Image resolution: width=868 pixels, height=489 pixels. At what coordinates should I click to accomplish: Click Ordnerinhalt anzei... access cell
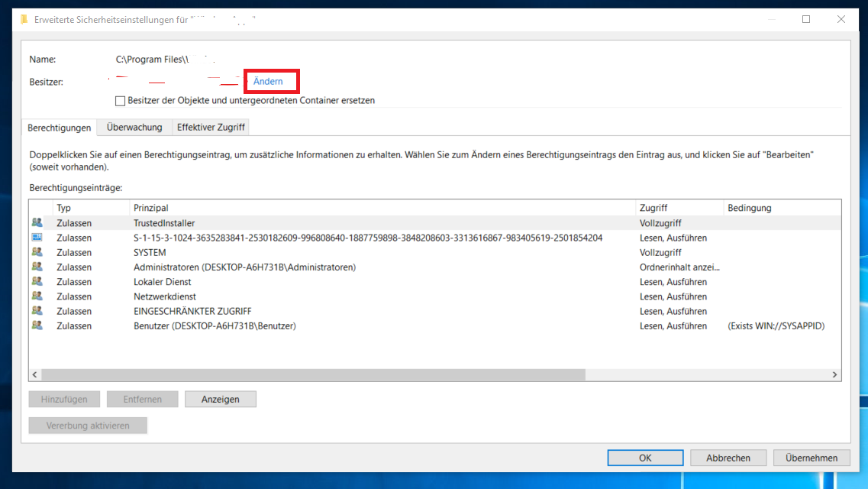[679, 267]
